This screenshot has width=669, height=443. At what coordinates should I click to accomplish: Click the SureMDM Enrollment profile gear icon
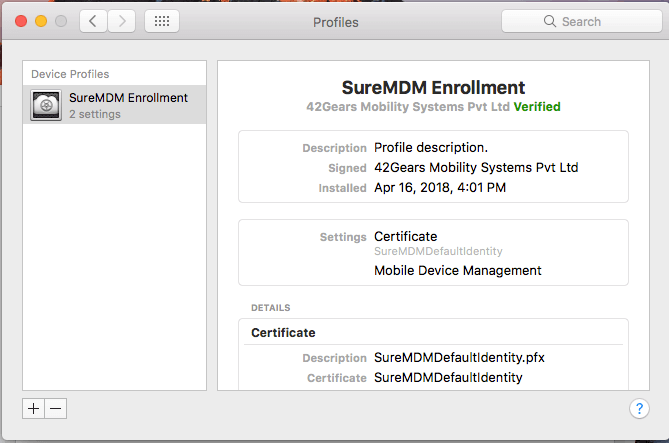coord(46,105)
